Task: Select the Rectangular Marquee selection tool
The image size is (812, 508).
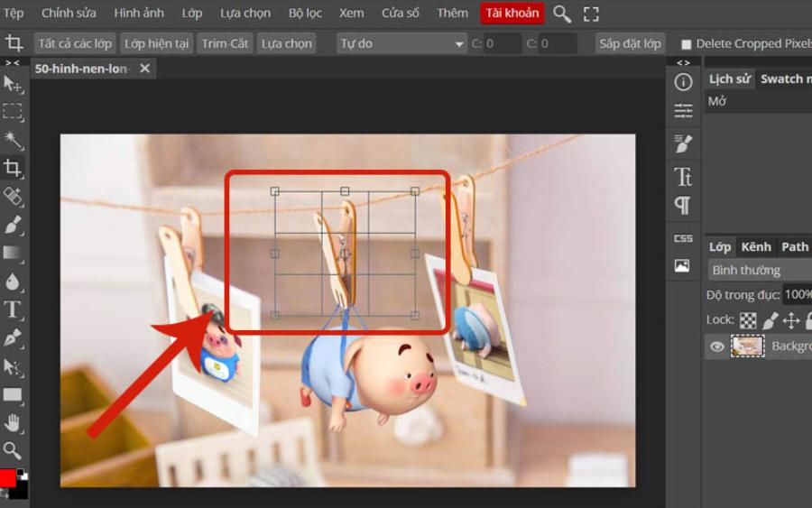Action: click(x=13, y=112)
